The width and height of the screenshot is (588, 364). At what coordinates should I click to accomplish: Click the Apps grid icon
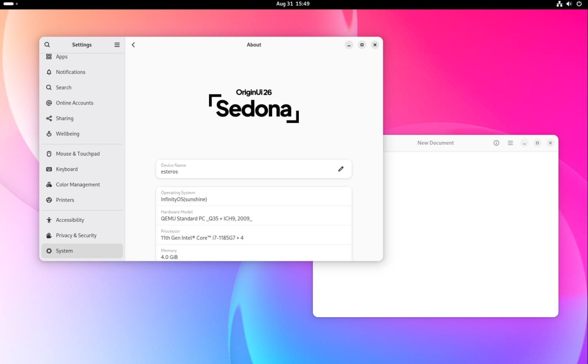click(x=49, y=57)
